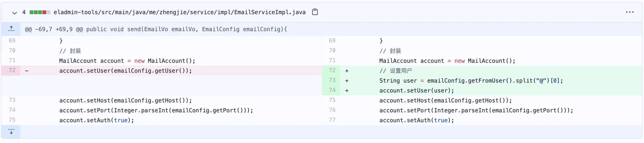Copy the file path to clipboard
The height and width of the screenshot is (143, 644).
pos(315,12)
